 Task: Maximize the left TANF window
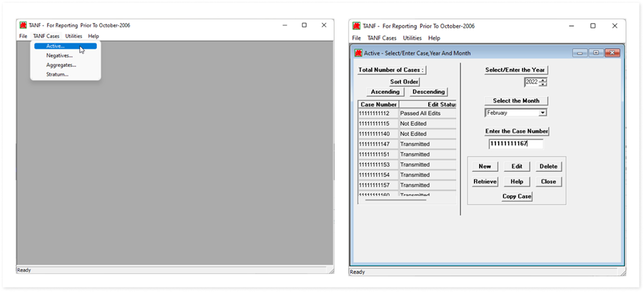coord(304,25)
